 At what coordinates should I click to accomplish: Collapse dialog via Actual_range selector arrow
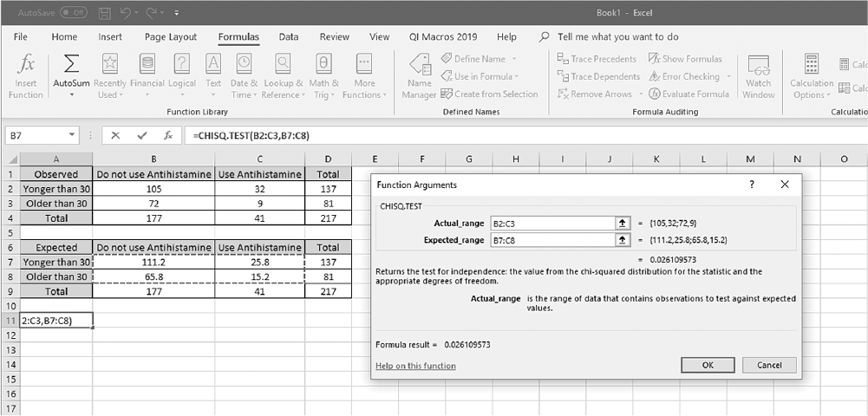[x=622, y=224]
